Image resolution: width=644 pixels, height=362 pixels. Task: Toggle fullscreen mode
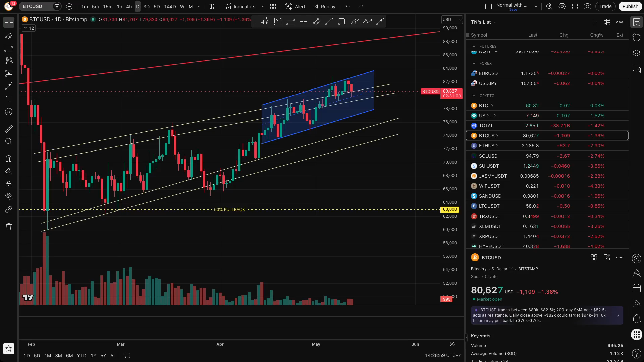tap(575, 6)
